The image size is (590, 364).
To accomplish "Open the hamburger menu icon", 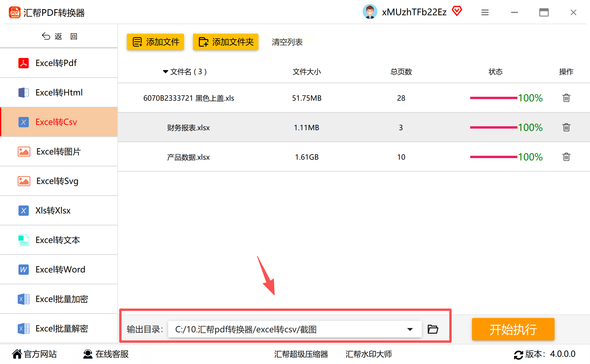I will [485, 12].
